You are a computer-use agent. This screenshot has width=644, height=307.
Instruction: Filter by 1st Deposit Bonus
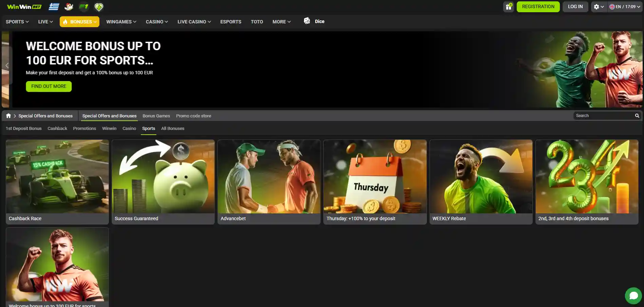(x=24, y=128)
